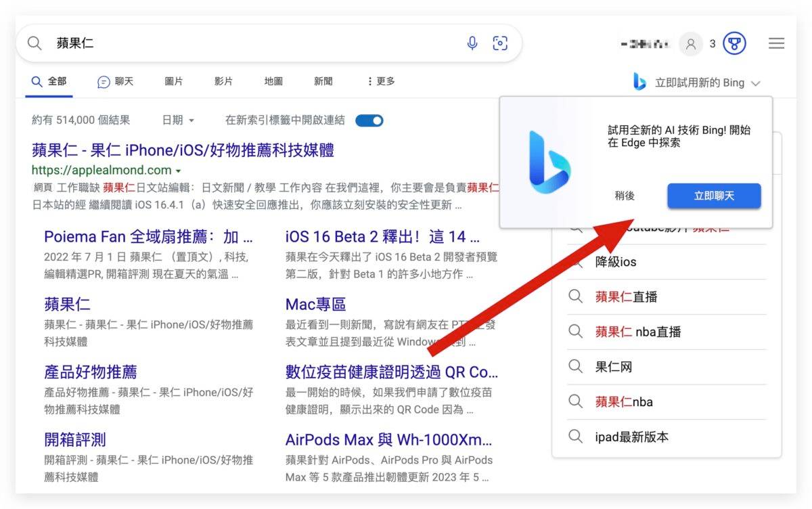
Task: Click the https://applealmond.com green URL
Action: click(101, 170)
